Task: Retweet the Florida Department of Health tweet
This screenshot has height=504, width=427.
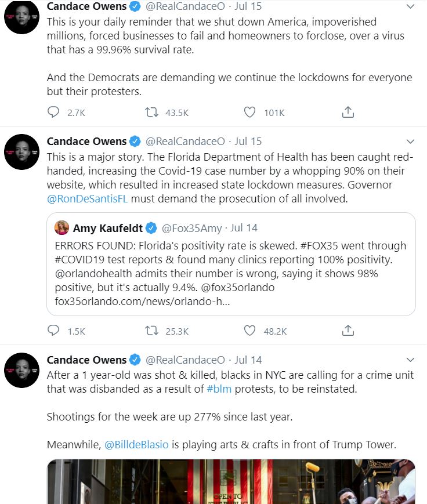Action: pyautogui.click(x=152, y=331)
